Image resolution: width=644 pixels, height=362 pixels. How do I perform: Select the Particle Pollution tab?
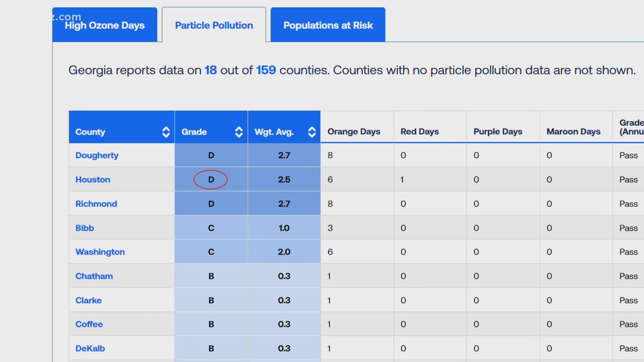point(214,25)
